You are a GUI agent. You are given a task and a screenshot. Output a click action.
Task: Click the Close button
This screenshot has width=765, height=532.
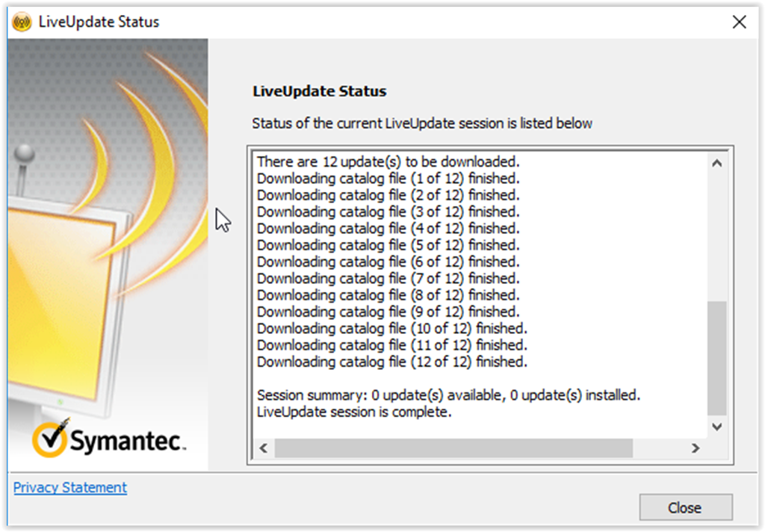pyautogui.click(x=686, y=507)
